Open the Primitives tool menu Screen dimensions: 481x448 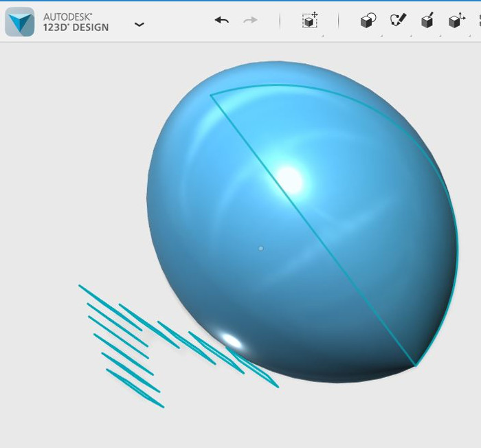(368, 21)
